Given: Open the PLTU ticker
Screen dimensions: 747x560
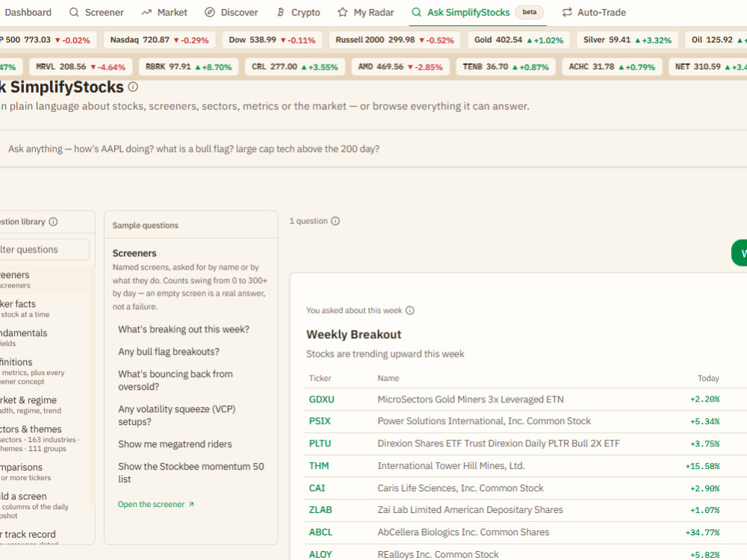Looking at the screenshot, I should click(320, 444).
